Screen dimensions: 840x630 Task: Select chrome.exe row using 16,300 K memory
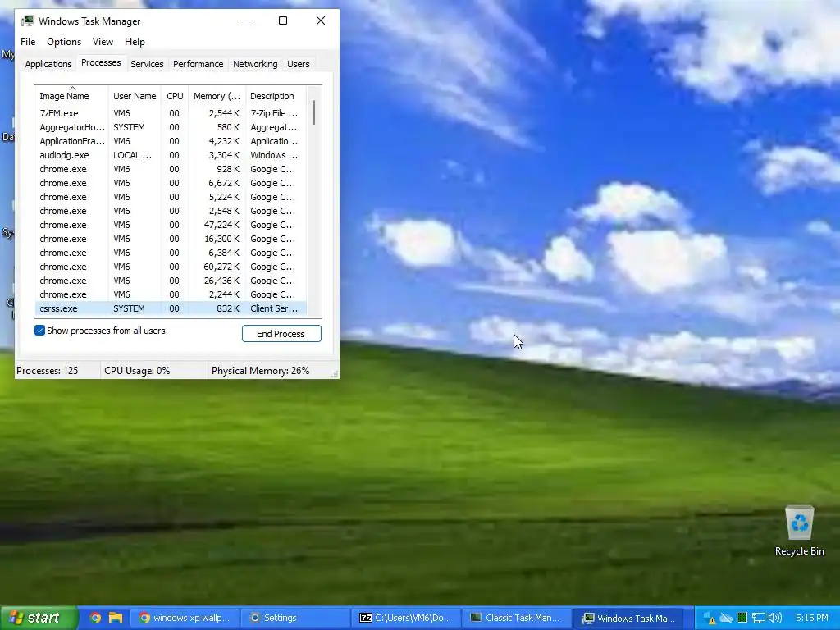tap(171, 239)
